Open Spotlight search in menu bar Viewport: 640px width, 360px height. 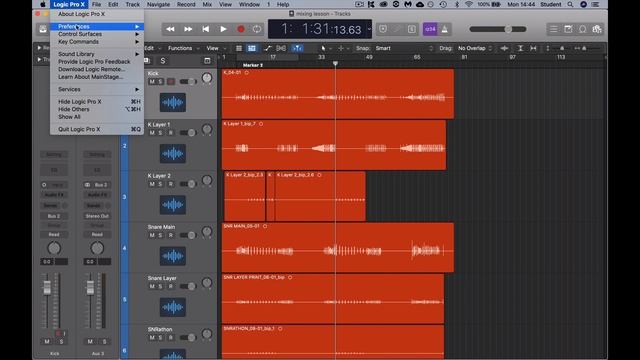pyautogui.click(x=570, y=4)
